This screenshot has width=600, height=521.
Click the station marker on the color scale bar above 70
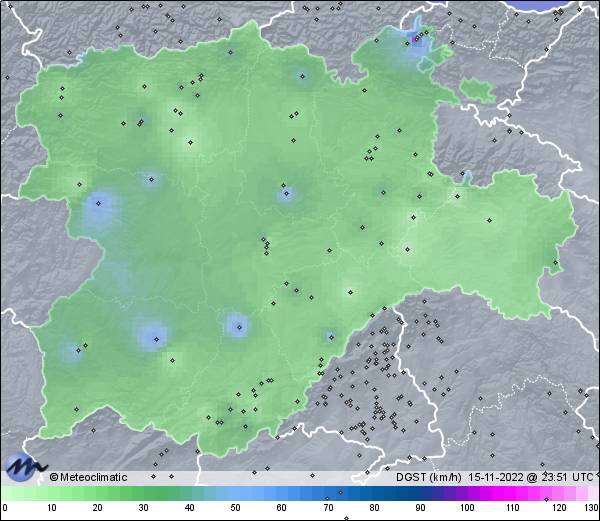pyautogui.click(x=327, y=498)
